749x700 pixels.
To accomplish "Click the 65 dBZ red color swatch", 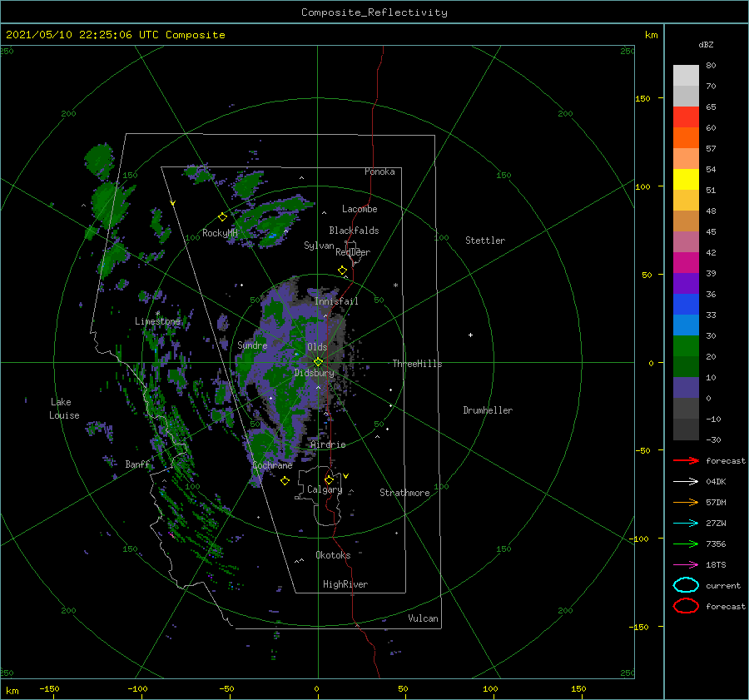I will [x=686, y=117].
